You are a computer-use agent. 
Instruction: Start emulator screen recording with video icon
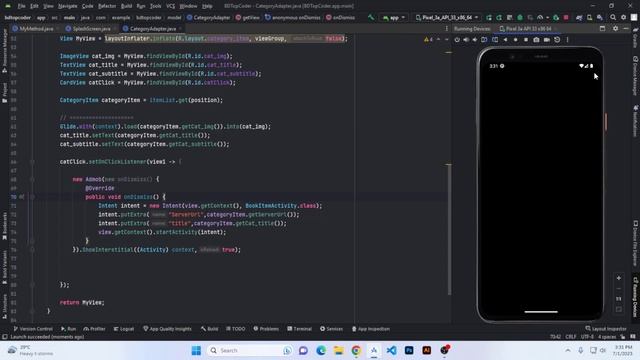[547, 40]
